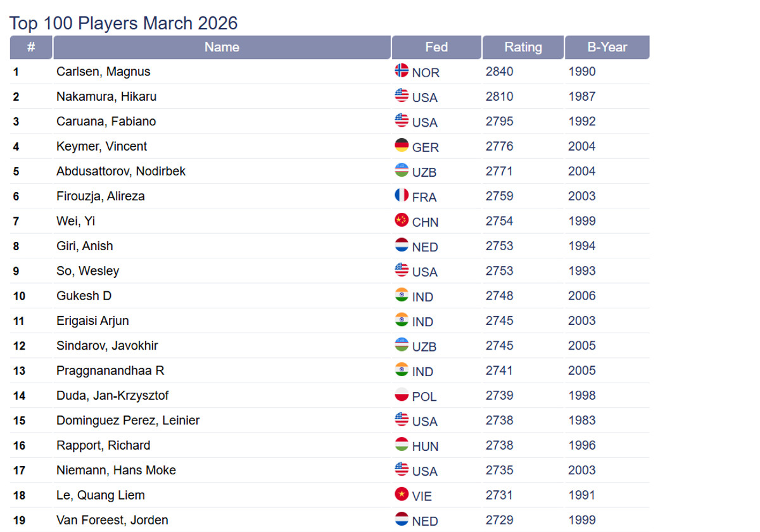Select Caruana, Fabiano name entry
Viewport: 760px width, 532px height.
coord(106,121)
